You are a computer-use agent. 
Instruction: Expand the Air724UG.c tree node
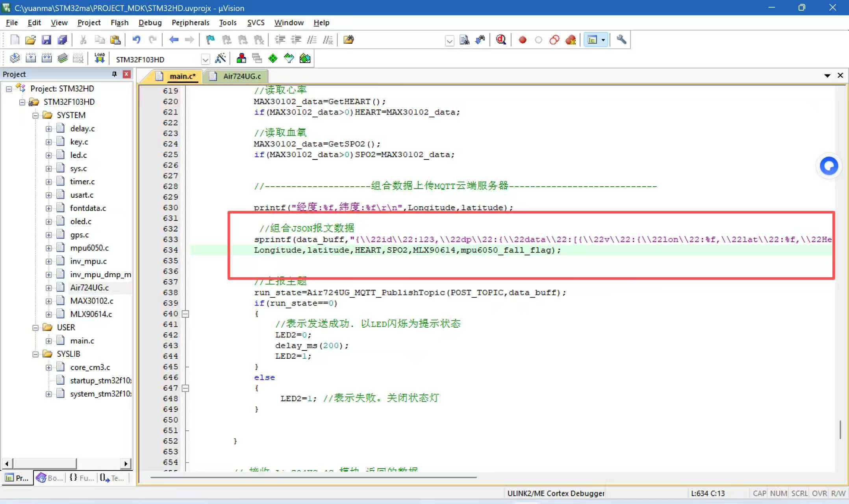point(48,288)
